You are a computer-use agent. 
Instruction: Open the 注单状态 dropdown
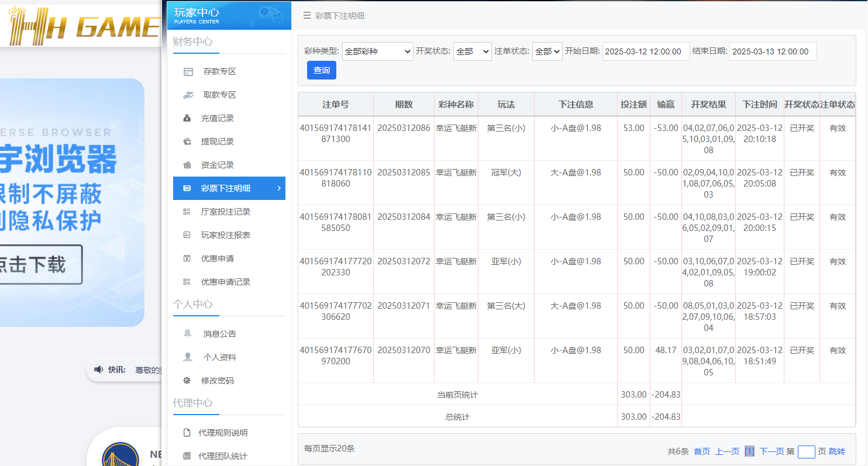(x=547, y=51)
